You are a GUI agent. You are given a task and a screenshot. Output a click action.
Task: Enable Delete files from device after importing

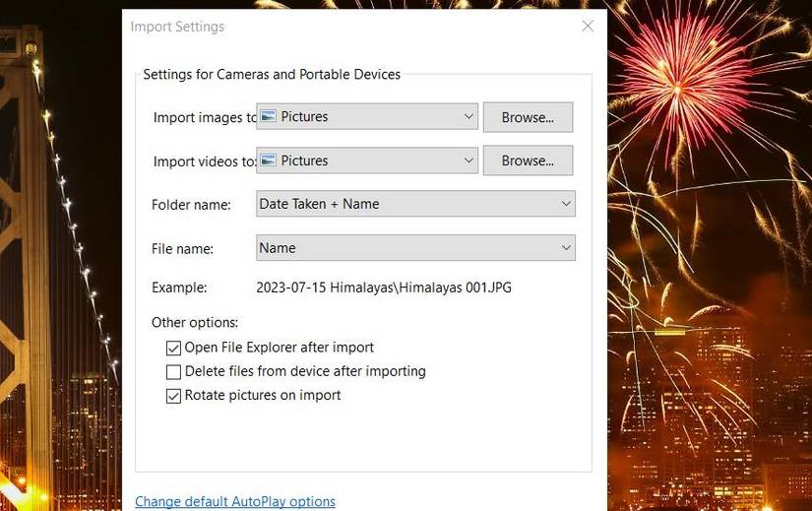pyautogui.click(x=173, y=371)
